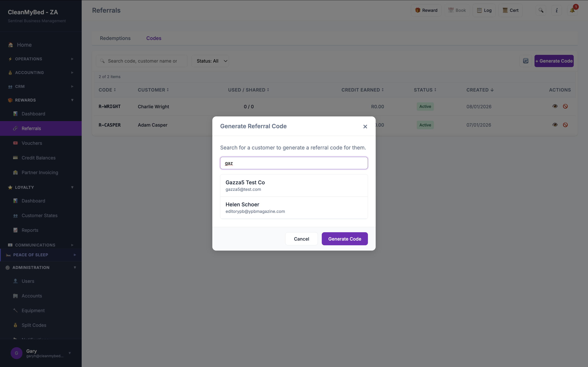Disable the R-CASPER referral code
588x367 pixels.
tap(565, 125)
